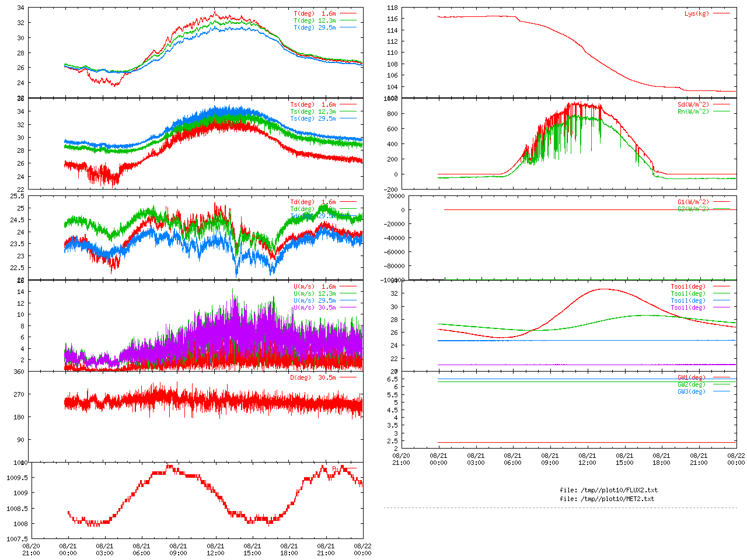Click the '1007.5' pressure axis value
747x560 pixels.
(x=17, y=540)
